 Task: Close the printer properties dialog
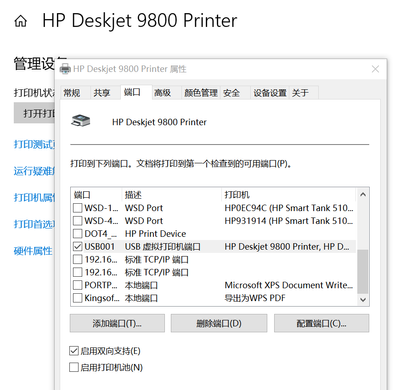(375, 69)
